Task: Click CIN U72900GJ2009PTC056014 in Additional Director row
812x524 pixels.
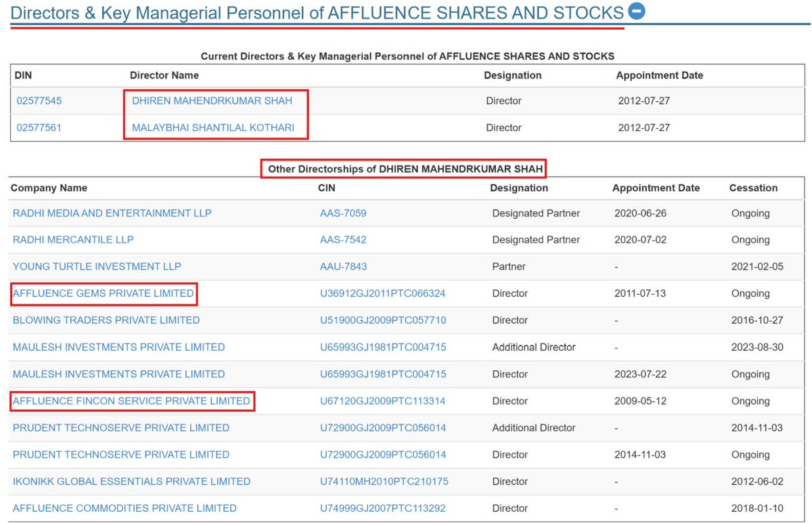Action: pyautogui.click(x=383, y=428)
